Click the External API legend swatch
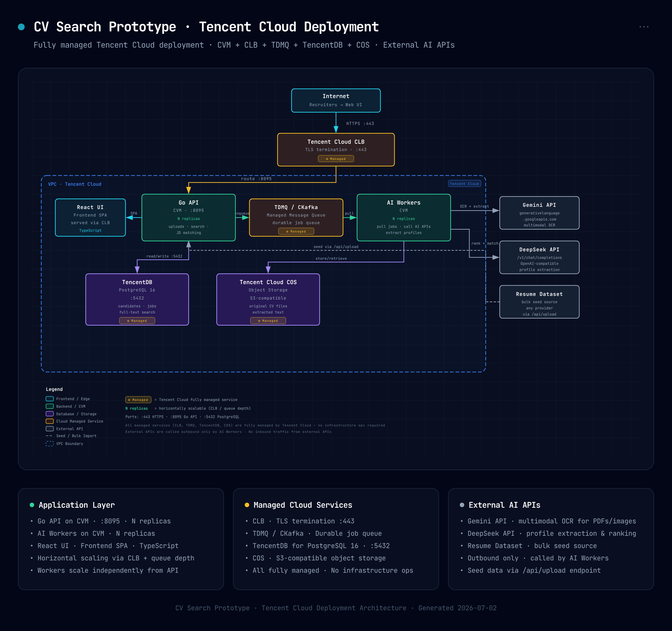672x631 pixels. (50, 429)
